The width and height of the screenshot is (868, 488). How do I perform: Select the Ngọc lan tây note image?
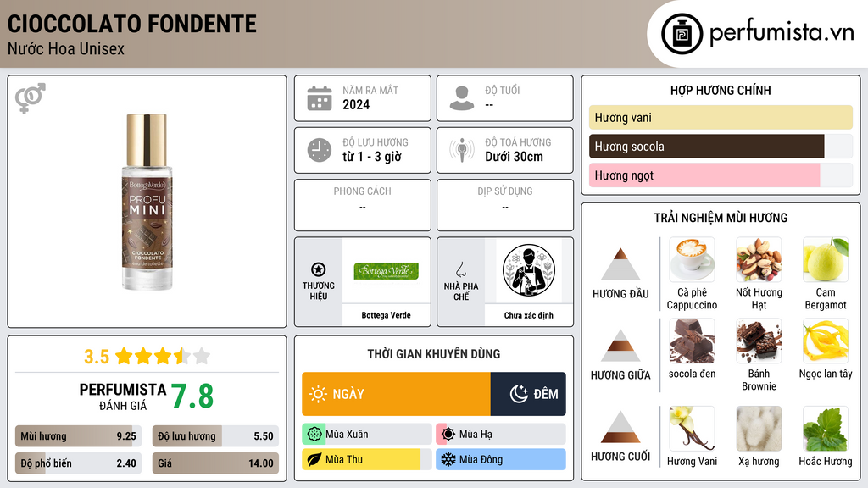[x=826, y=341]
